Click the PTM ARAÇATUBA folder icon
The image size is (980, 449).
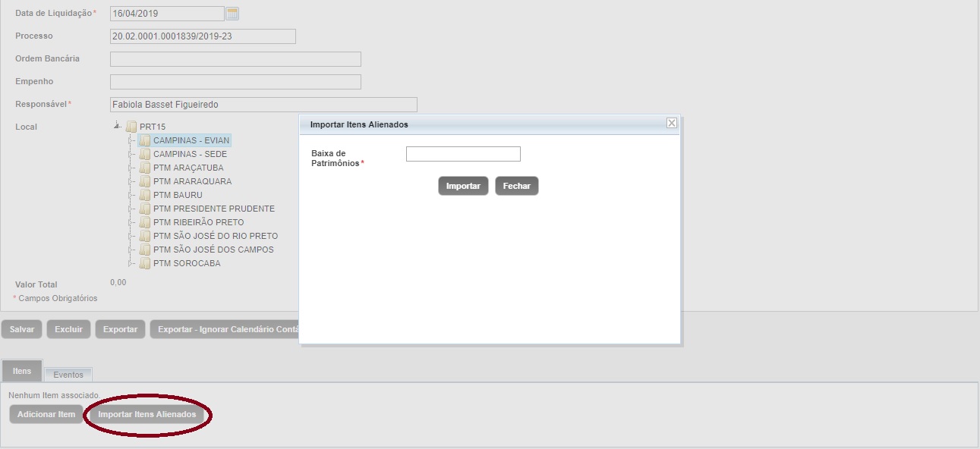pos(145,168)
